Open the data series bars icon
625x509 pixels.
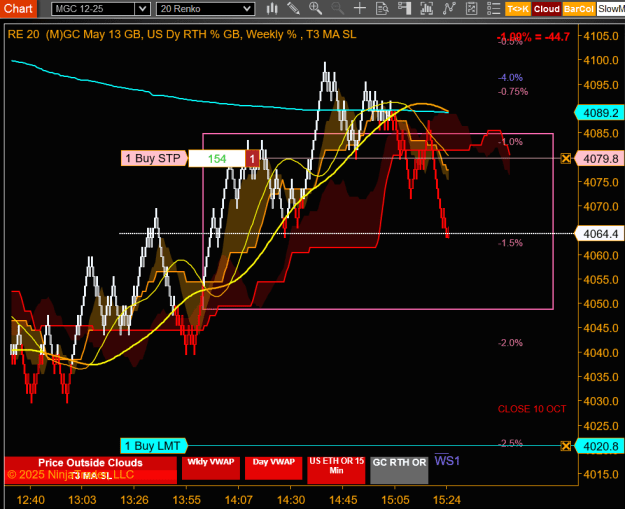426,8
